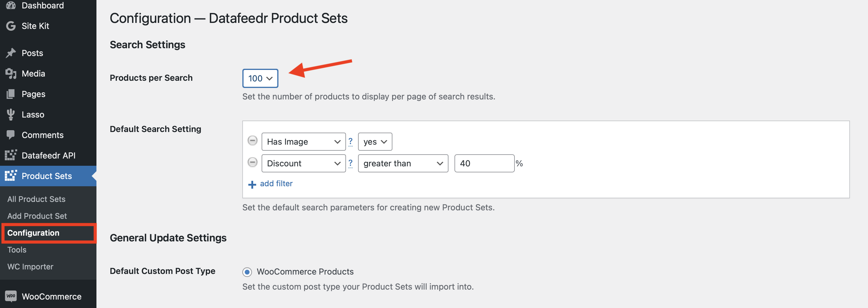The image size is (868, 308).
Task: Open Product Sets menu item
Action: (x=48, y=176)
